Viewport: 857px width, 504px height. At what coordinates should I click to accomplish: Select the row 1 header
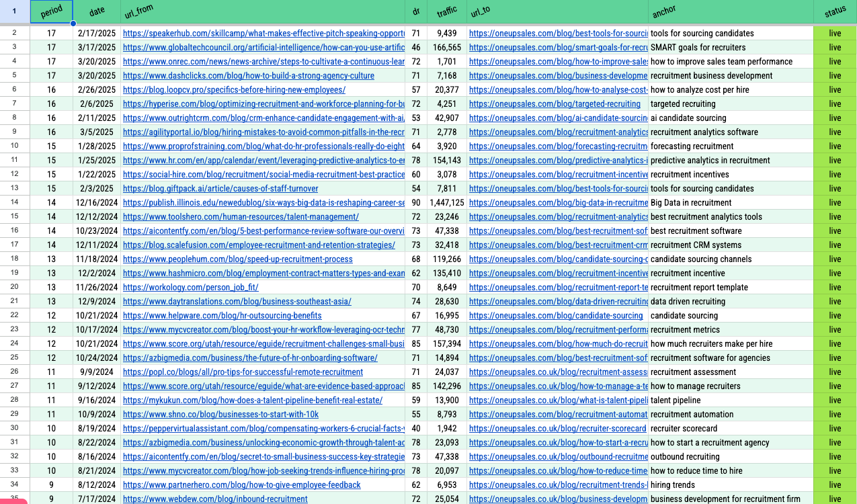tap(15, 13)
